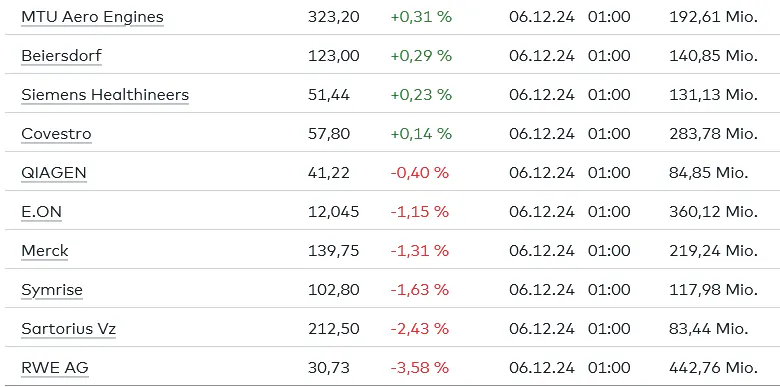Open the MTU Aero Engines stock link
780x387 pixels.
tap(92, 17)
